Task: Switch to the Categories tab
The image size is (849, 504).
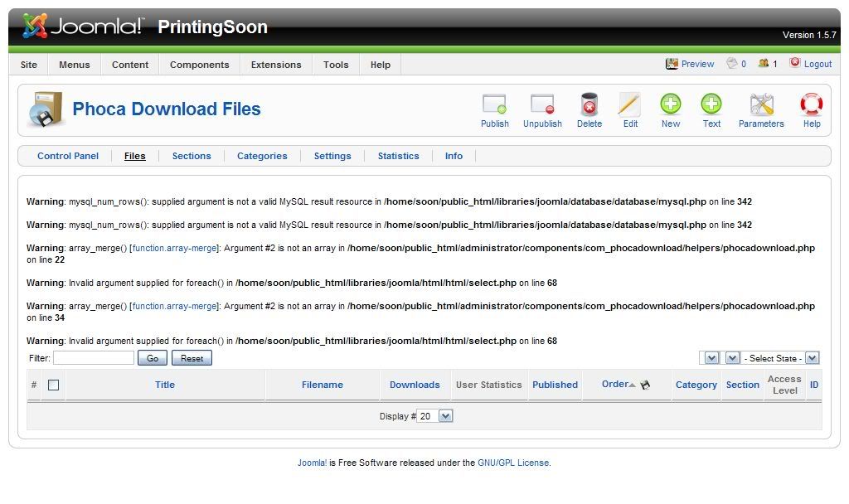Action: pyautogui.click(x=262, y=156)
